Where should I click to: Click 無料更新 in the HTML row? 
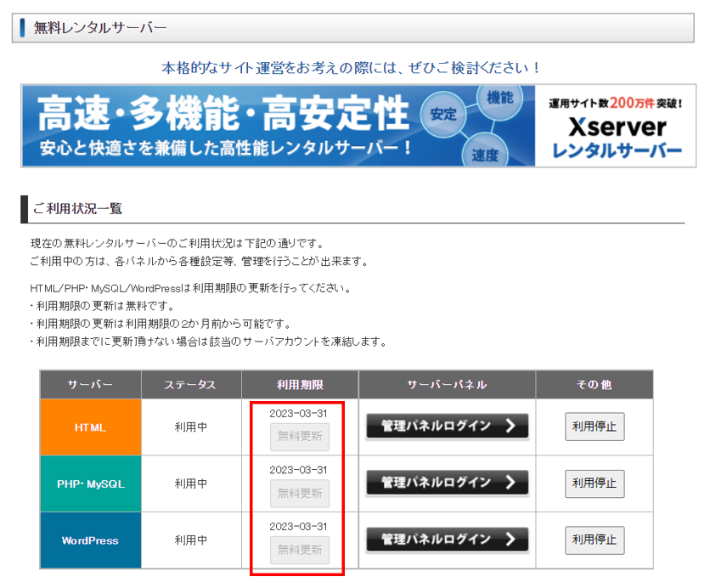[x=299, y=437]
